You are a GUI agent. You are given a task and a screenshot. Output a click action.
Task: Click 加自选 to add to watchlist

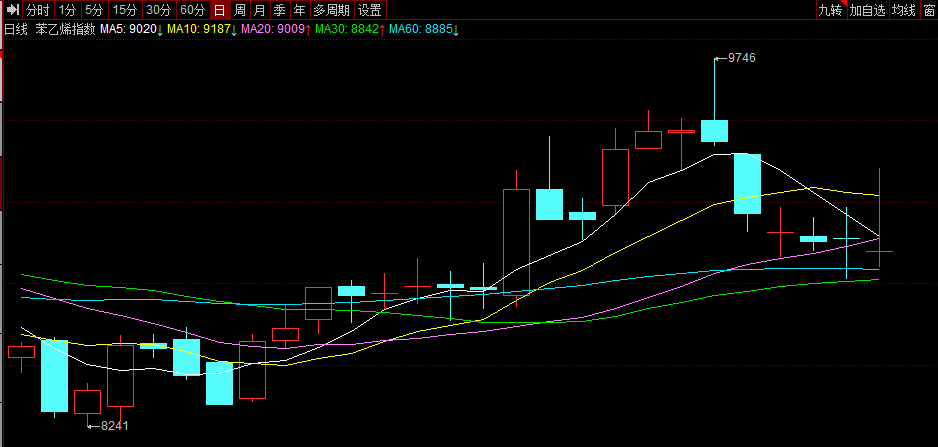867,10
